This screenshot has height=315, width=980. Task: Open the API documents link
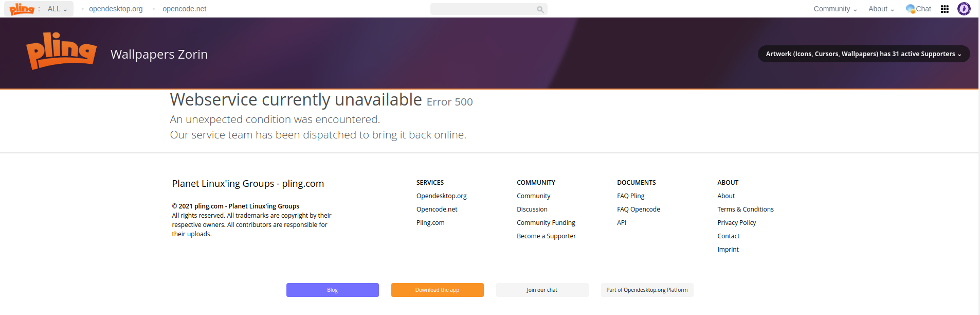(x=622, y=222)
